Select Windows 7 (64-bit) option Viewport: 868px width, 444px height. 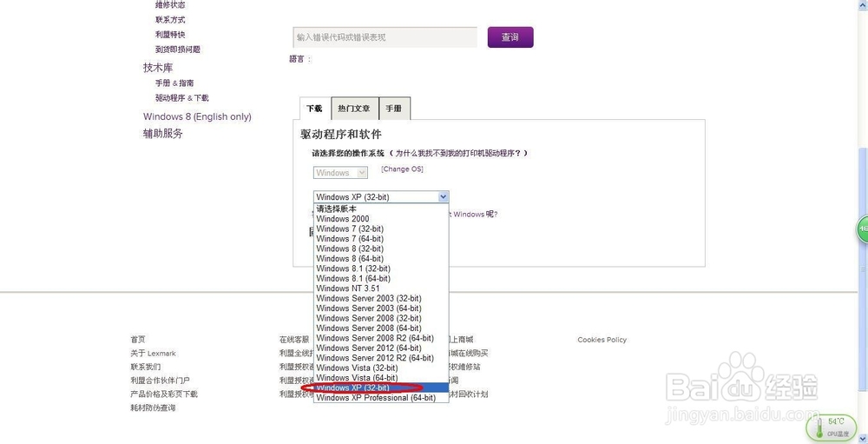(381, 239)
